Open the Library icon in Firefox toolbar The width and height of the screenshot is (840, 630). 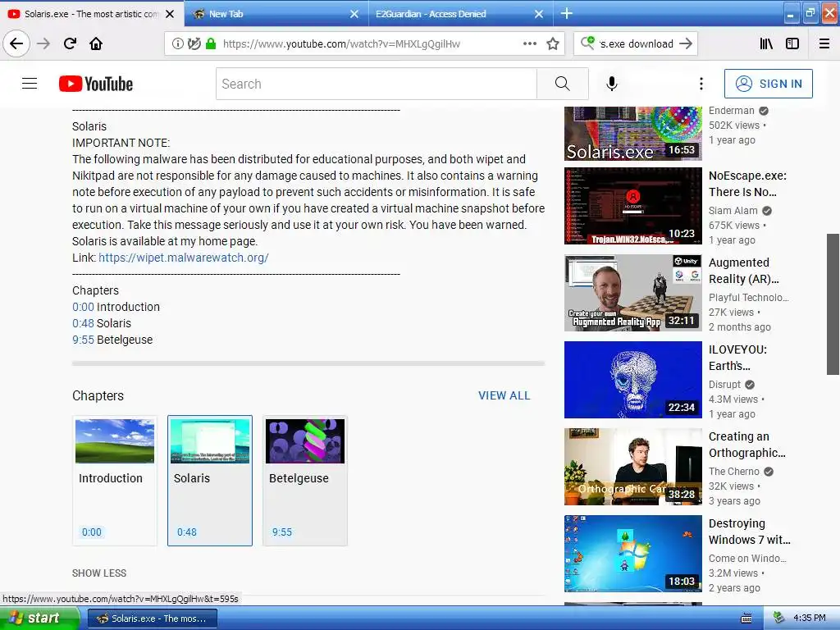(766, 44)
